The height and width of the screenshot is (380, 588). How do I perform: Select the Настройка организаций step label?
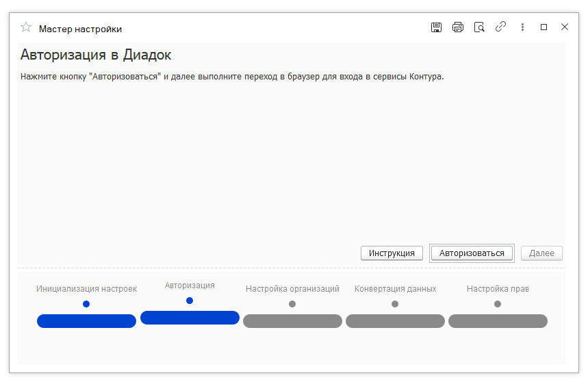[292, 289]
